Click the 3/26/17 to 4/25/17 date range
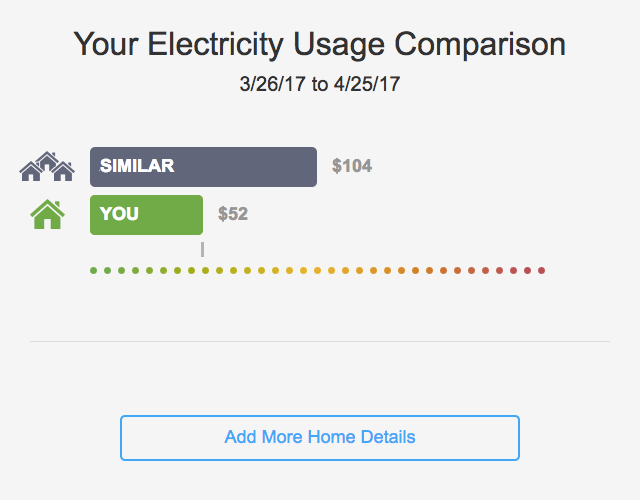Screen dimensions: 640x500 pyautogui.click(x=320, y=84)
